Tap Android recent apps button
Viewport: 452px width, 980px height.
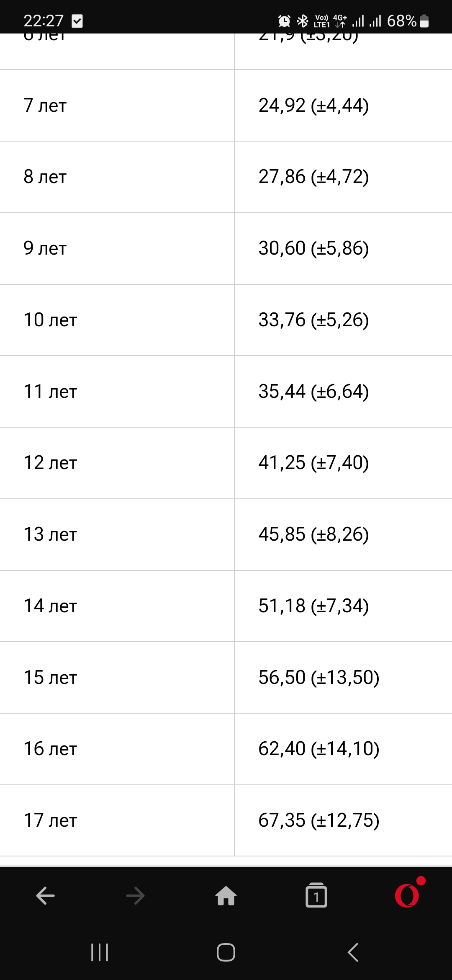click(100, 952)
